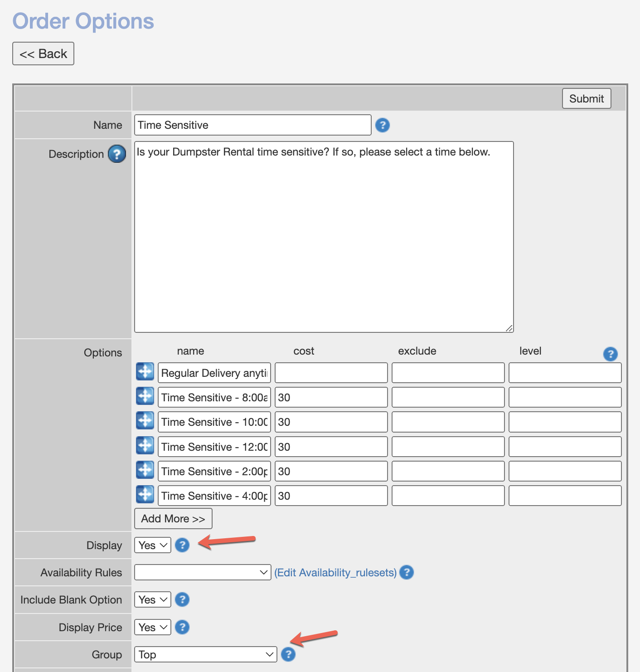
Task: Open the Group dropdown showing Top
Action: click(205, 654)
